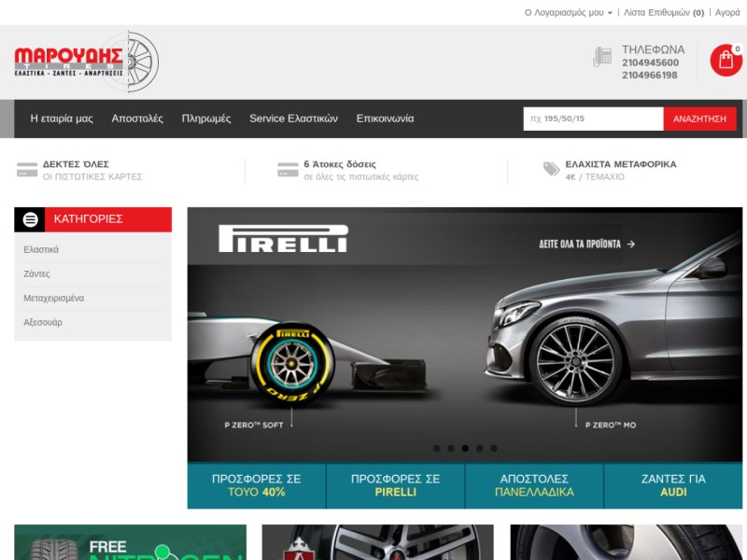Go to fourth banner slide dot

tap(479, 448)
